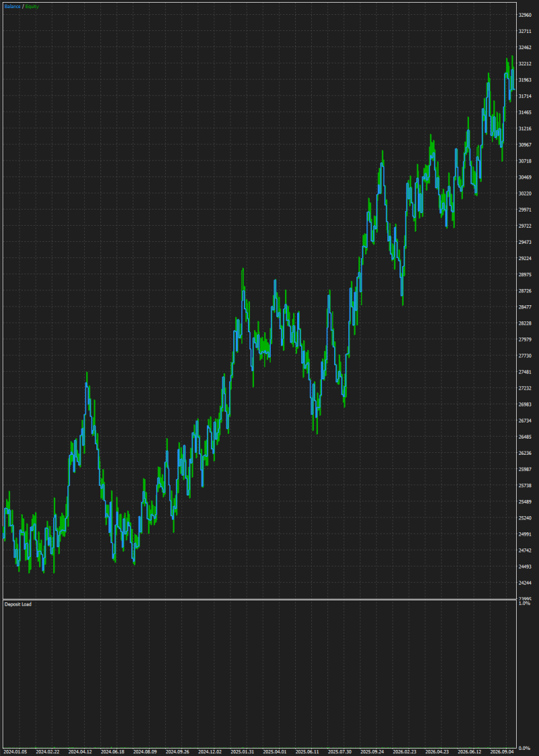The image size is (539, 756).
Task: Click the 2024.06.18 date label
Action: [113, 752]
